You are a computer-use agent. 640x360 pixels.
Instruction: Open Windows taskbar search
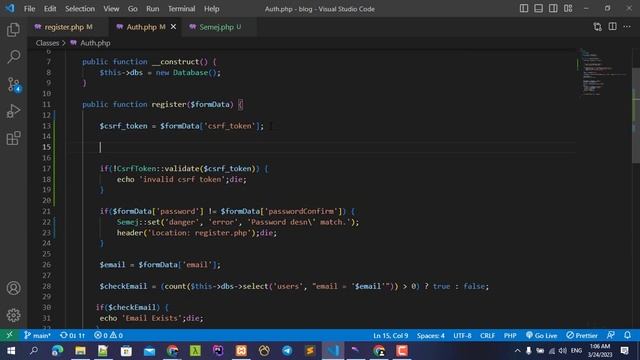click(34, 351)
